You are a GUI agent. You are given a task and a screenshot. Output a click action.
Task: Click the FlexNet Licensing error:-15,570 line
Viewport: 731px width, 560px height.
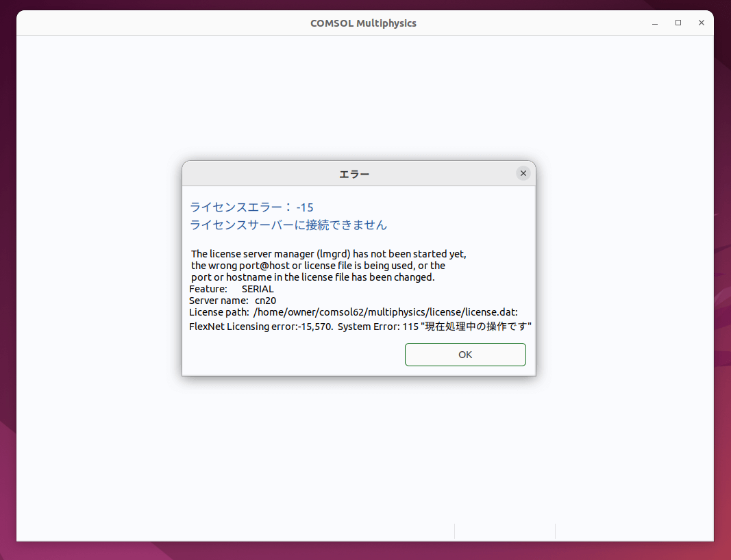click(x=360, y=327)
